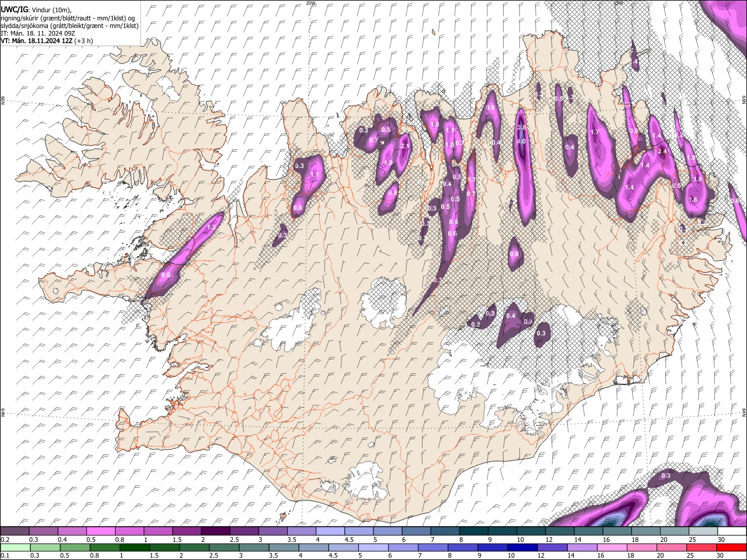Choose the top-row legend swatch starting at 12

(x=559, y=531)
